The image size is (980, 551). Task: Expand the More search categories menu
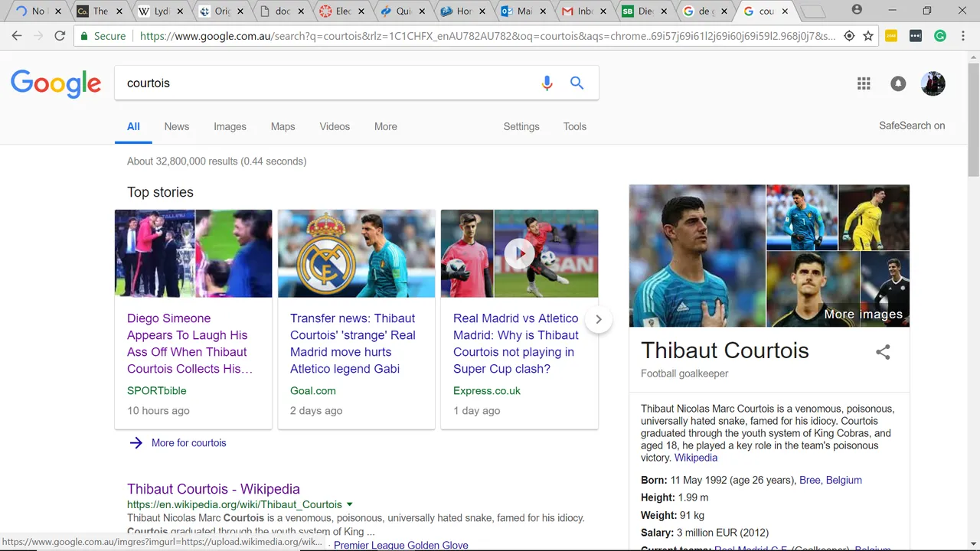click(x=386, y=126)
